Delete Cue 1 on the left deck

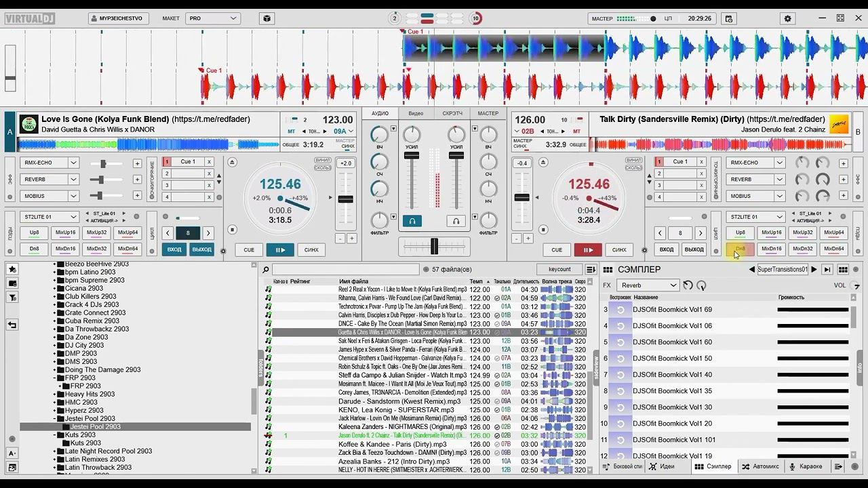pyautogui.click(x=209, y=162)
